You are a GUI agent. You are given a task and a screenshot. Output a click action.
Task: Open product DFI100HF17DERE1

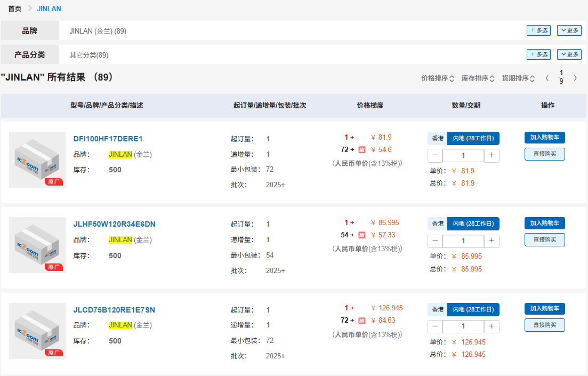tap(108, 139)
